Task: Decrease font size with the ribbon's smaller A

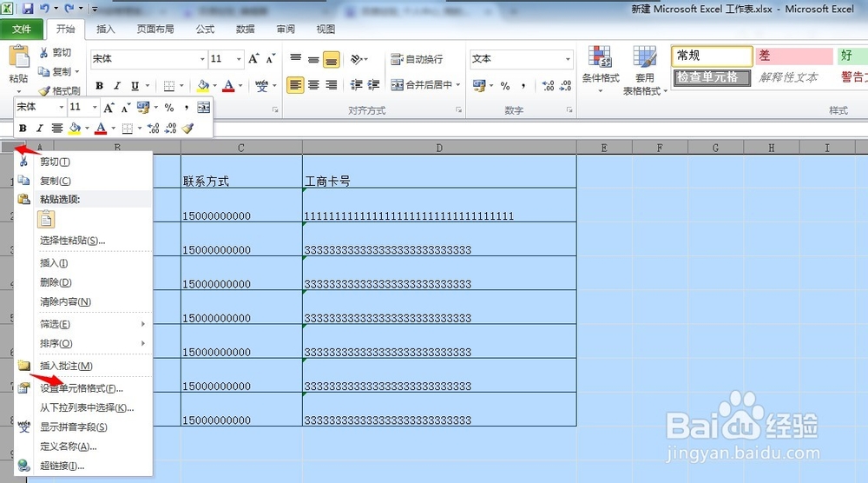Action: coord(271,59)
